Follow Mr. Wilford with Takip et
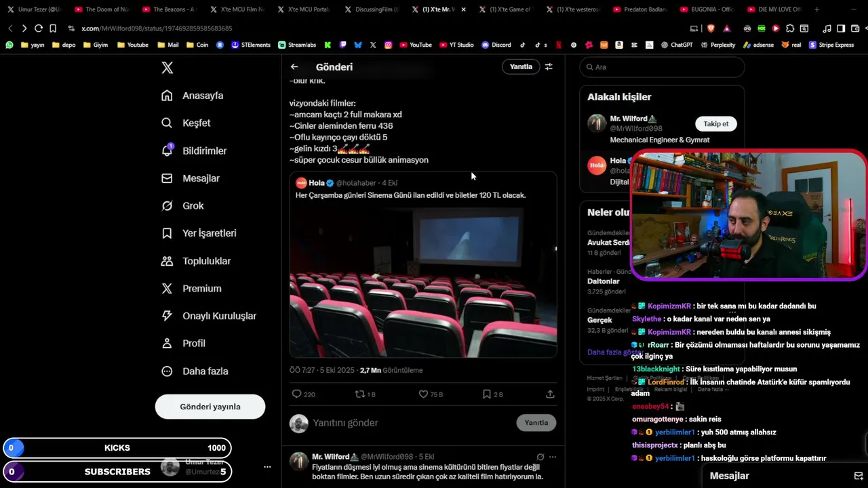This screenshot has height=488, width=868. pos(715,123)
